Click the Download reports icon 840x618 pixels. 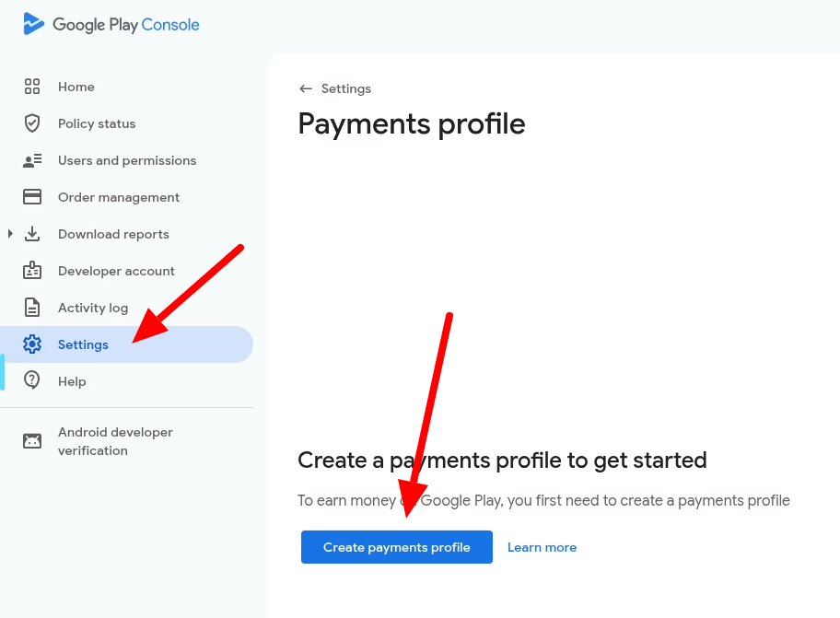(x=32, y=234)
